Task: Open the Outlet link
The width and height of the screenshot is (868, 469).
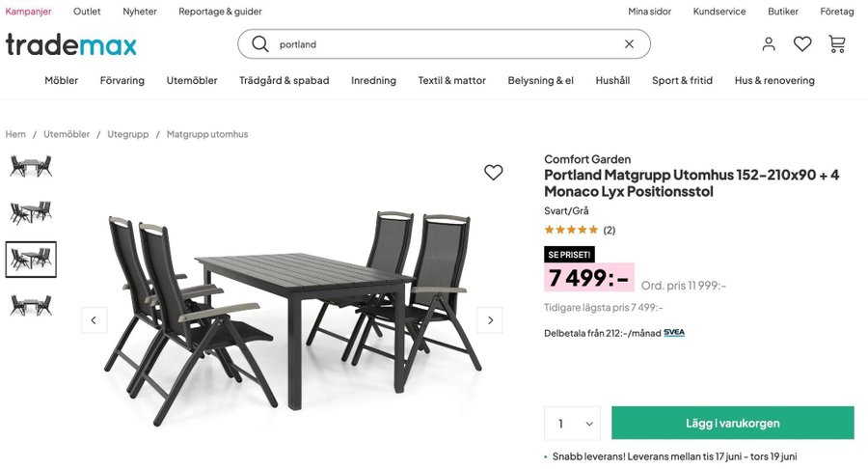Action: click(x=87, y=12)
